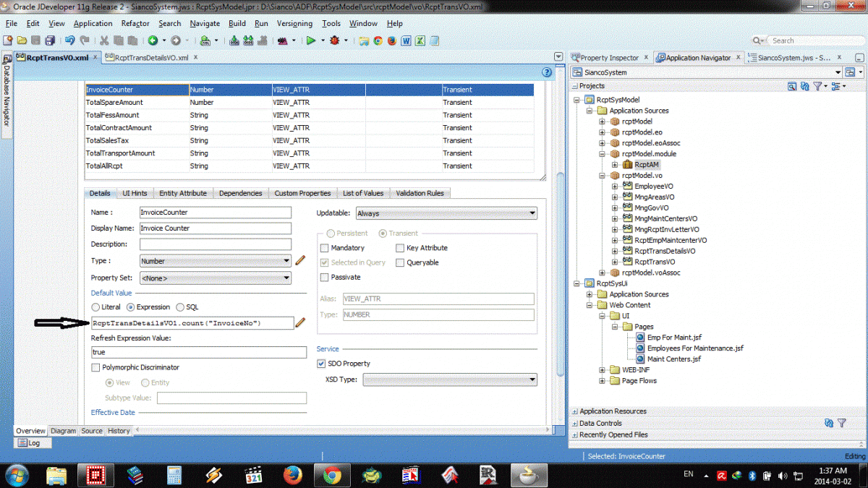Click the Debug ladybug icon
Viewport: 868px width, 488px height.
[x=334, y=40]
